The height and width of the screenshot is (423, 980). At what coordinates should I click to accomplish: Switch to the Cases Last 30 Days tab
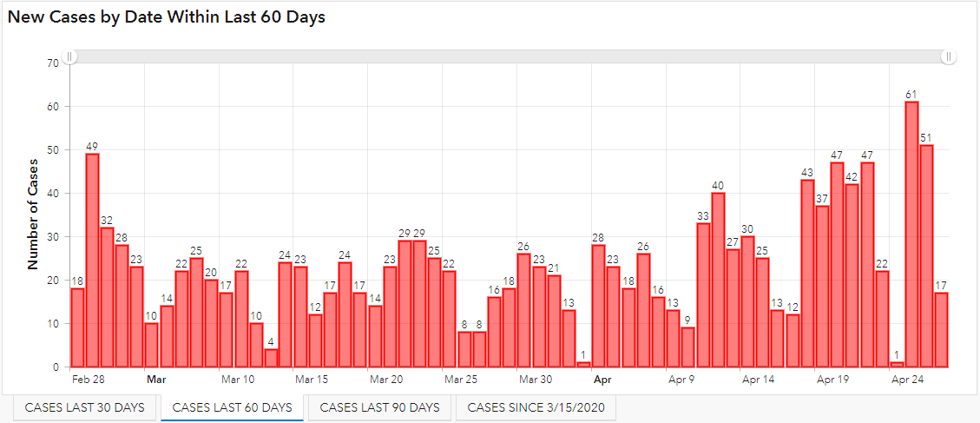coord(85,407)
